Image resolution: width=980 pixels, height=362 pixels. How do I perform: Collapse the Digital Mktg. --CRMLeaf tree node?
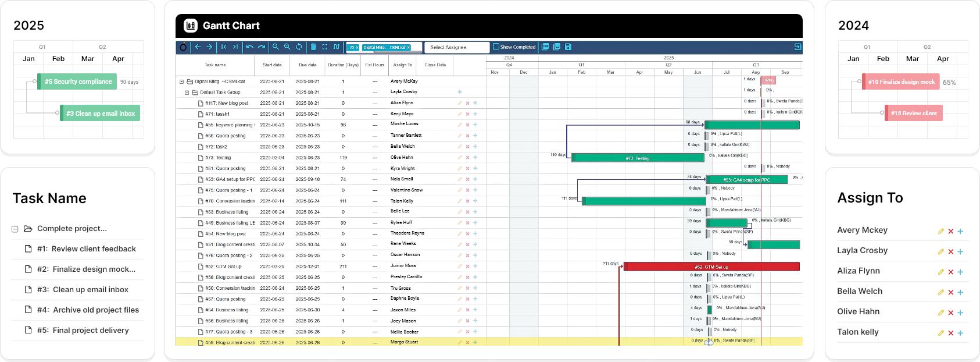coord(181,81)
